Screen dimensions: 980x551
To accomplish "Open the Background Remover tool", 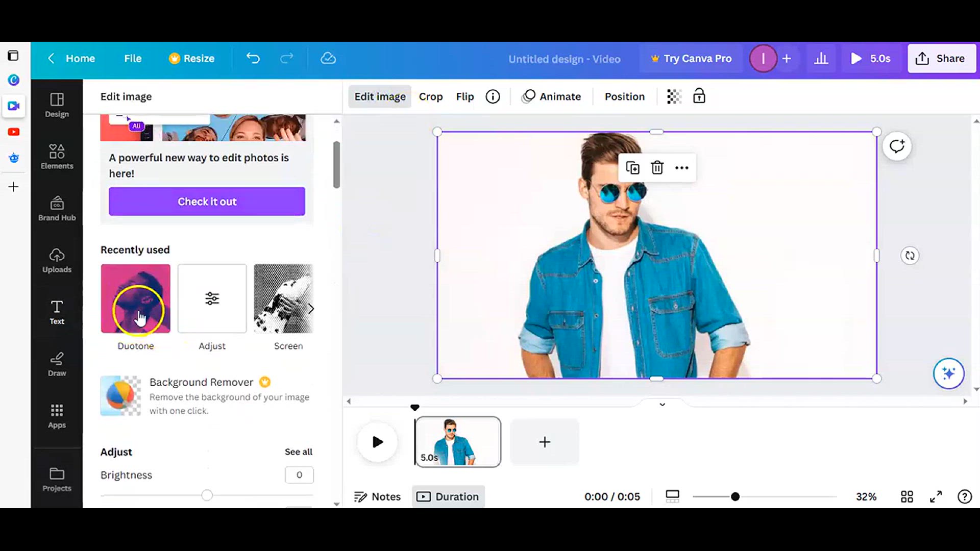I will pyautogui.click(x=207, y=396).
